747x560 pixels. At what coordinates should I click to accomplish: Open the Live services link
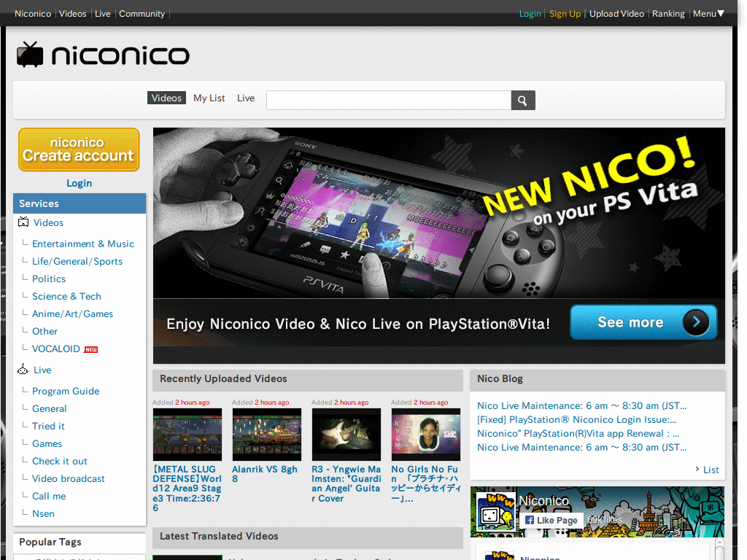point(42,370)
